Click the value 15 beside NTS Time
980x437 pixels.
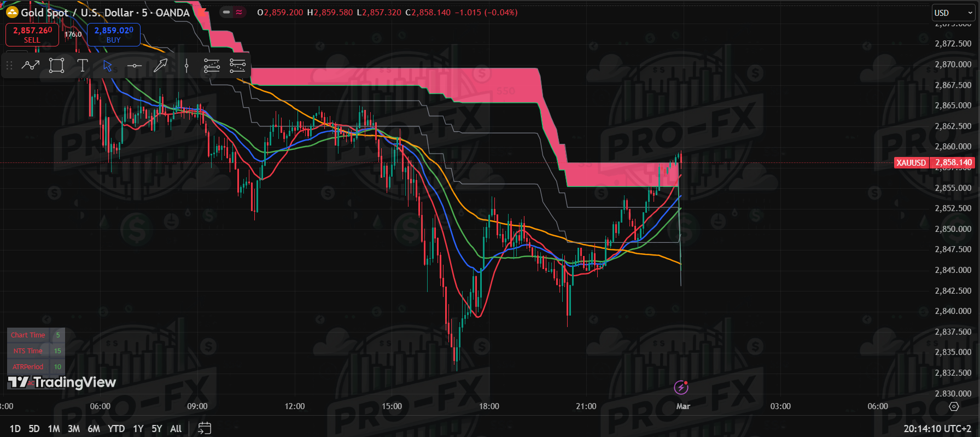point(57,351)
